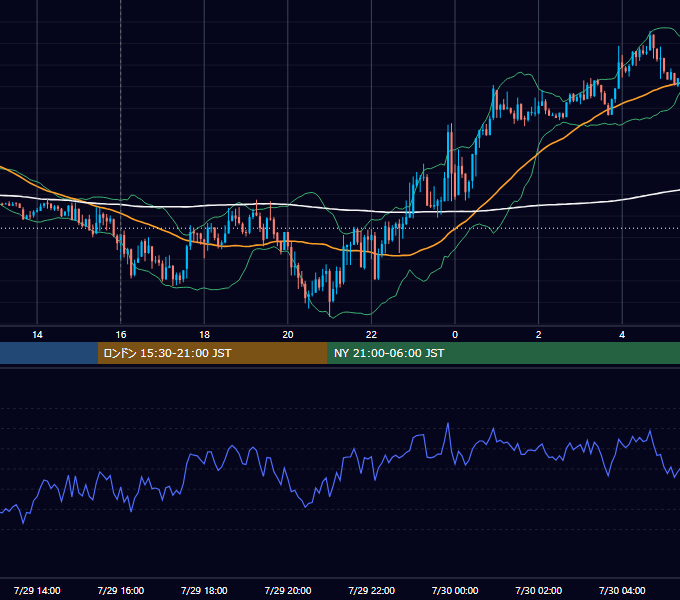The height and width of the screenshot is (600, 680).
Task: Click hour label 4 on price chart axis
Action: [x=622, y=335]
